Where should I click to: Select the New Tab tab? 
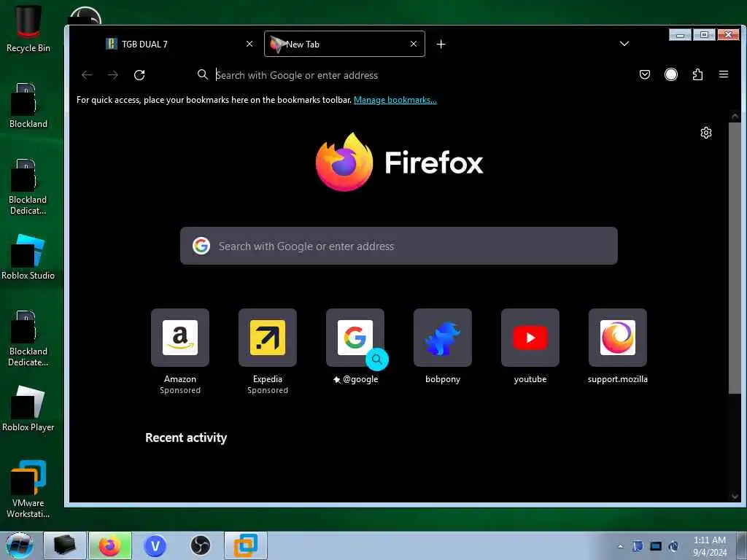(344, 44)
